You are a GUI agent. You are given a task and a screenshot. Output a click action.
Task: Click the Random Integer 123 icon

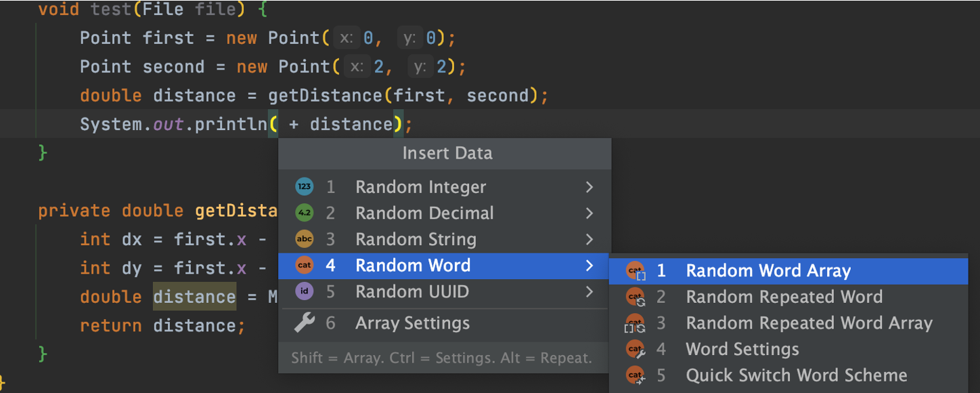(x=305, y=187)
